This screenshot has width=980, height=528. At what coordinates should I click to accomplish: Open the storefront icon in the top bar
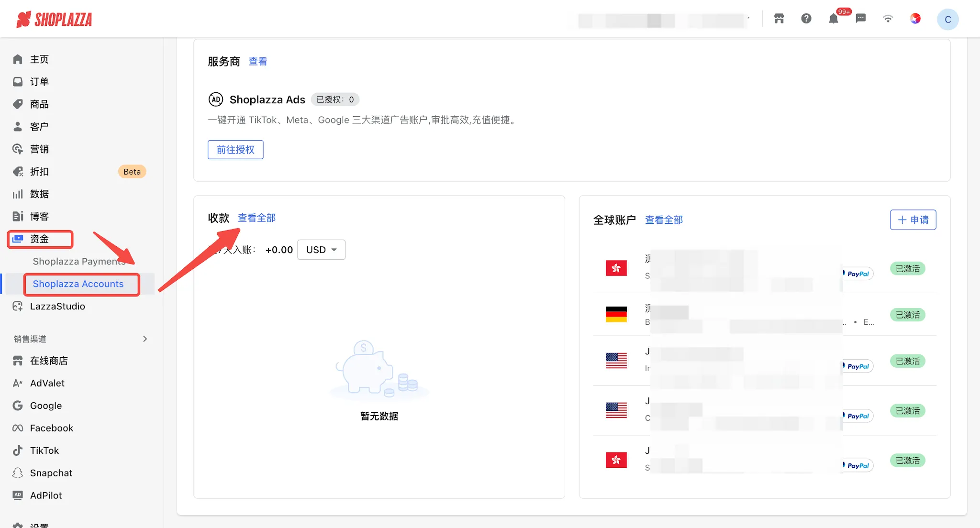coord(779,19)
